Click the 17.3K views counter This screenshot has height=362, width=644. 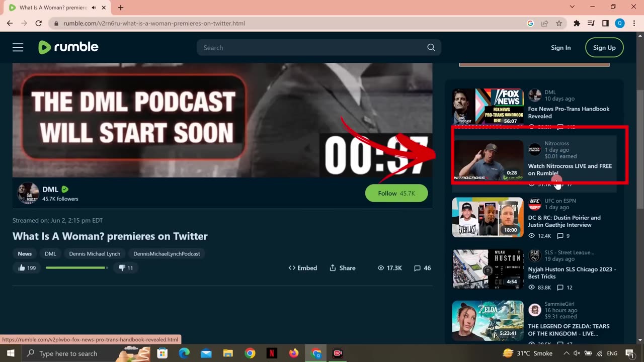389,268
